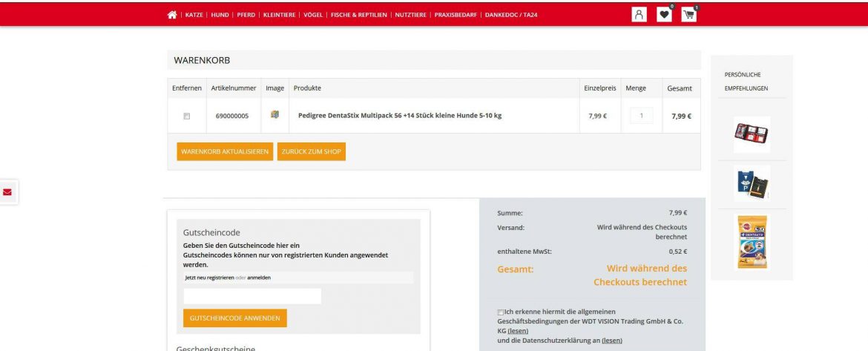Tick the Entfernen checkbox for item 690000005
The height and width of the screenshot is (351, 868).
(x=186, y=117)
